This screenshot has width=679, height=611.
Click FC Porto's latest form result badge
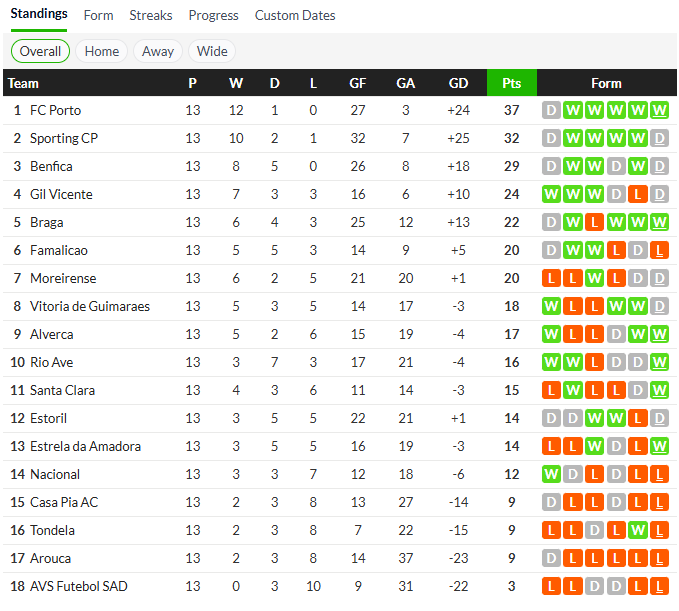point(659,110)
